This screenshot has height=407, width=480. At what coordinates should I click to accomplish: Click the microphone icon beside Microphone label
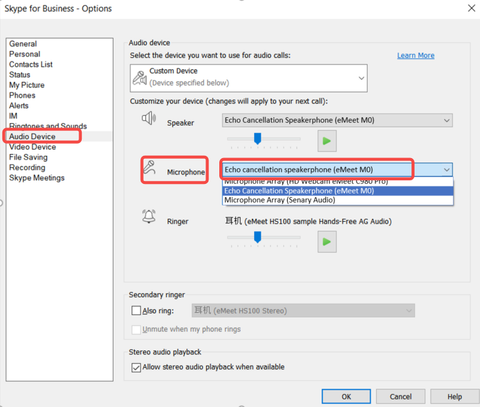pyautogui.click(x=150, y=167)
